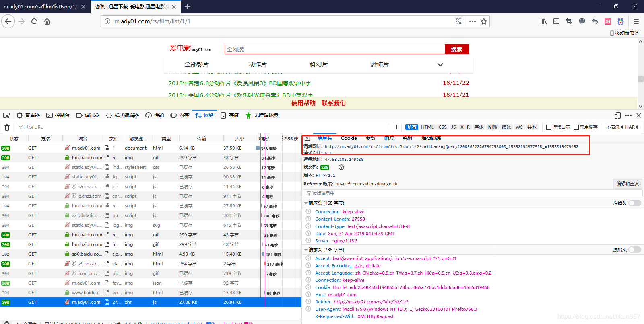Screen dimensions: 644x324
Task: Open the DevTools three-dot options menu
Action: tap(628, 115)
